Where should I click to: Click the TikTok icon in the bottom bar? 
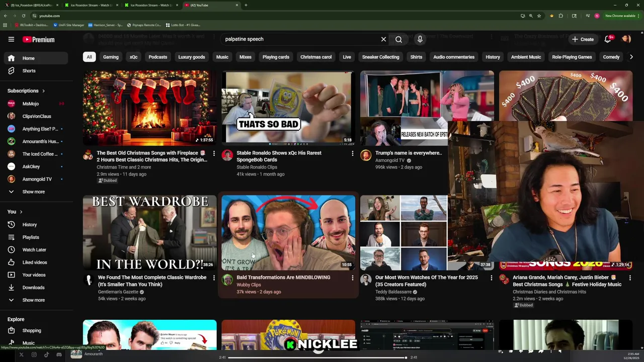[x=46, y=354]
